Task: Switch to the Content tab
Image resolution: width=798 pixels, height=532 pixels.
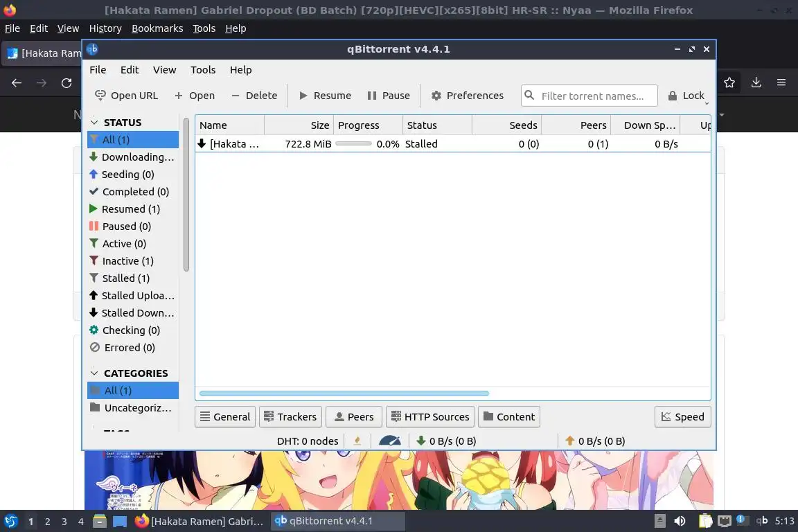Action: point(509,417)
